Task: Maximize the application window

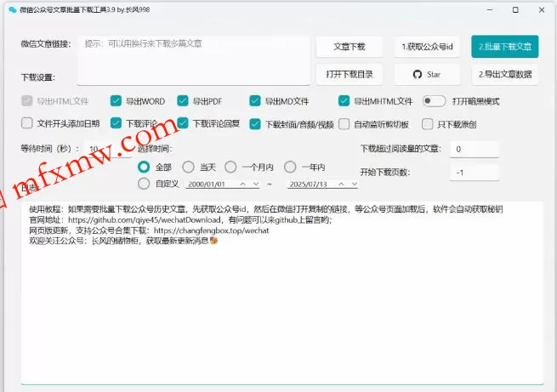Action: coord(515,10)
